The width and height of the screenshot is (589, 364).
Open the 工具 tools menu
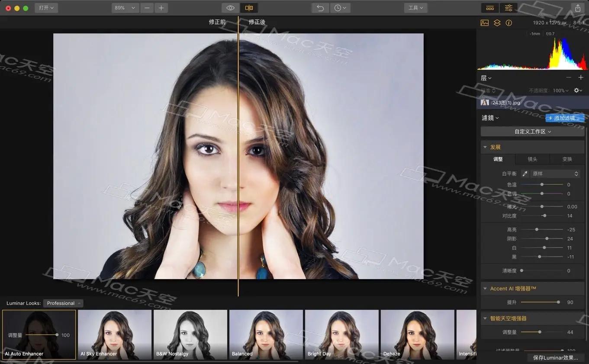coord(415,8)
